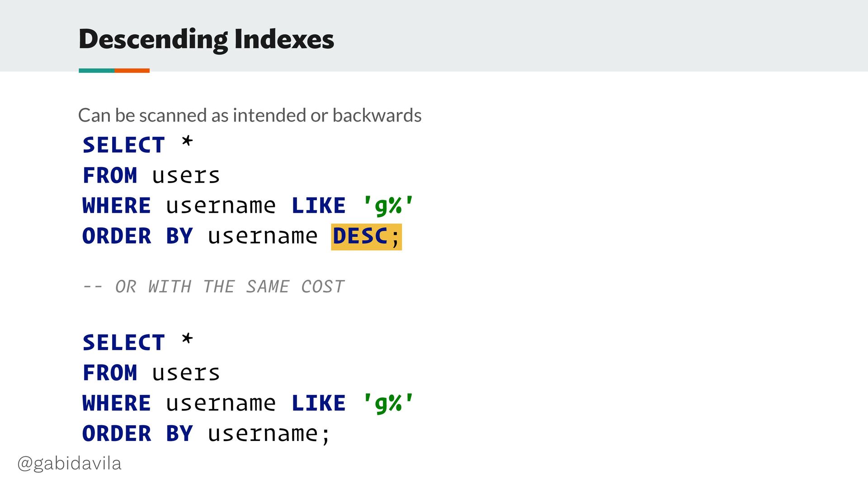
Task: Click 'ORDER BY username' in the first query
Action: (200, 236)
